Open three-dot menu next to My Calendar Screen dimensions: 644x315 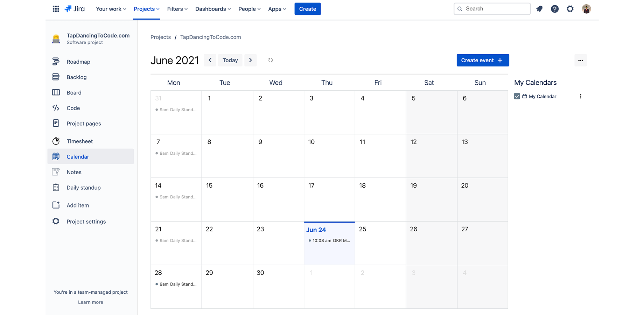point(581,96)
